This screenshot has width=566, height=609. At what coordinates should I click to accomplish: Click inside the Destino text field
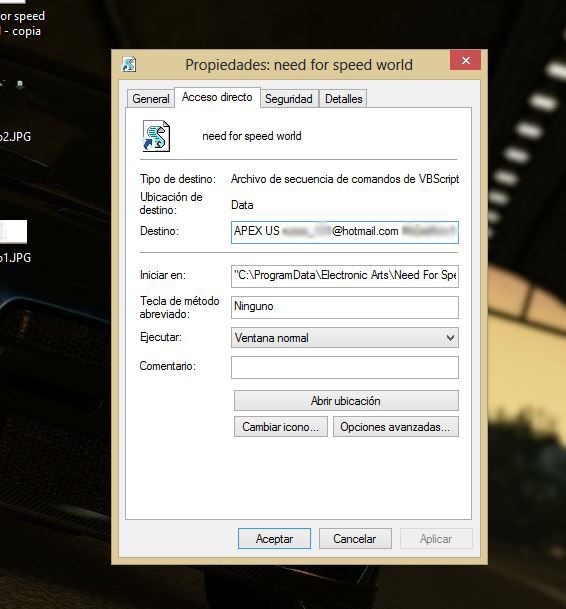tap(345, 232)
